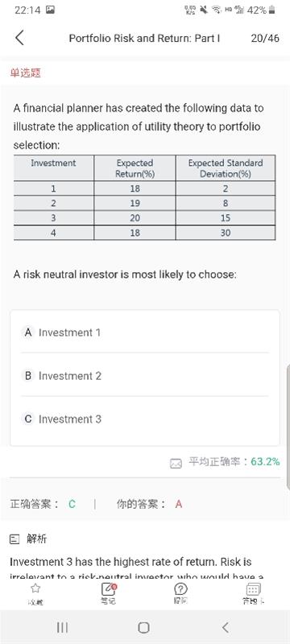
Task: Tap the Android back navigation button
Action: pos(225,627)
